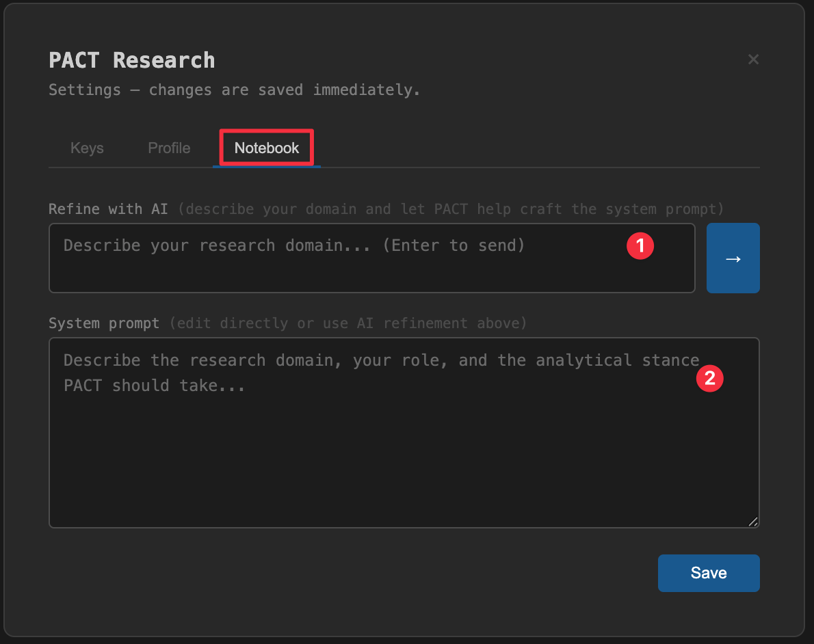Viewport: 814px width, 644px height.
Task: Switch to the Keys tab
Action: (x=87, y=148)
